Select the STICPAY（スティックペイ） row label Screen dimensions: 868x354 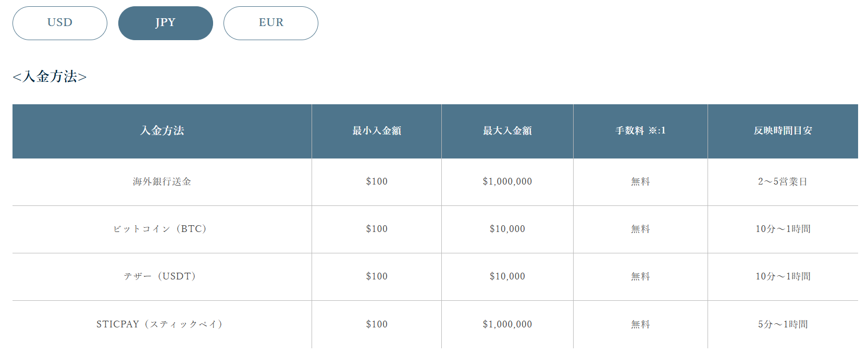click(162, 324)
